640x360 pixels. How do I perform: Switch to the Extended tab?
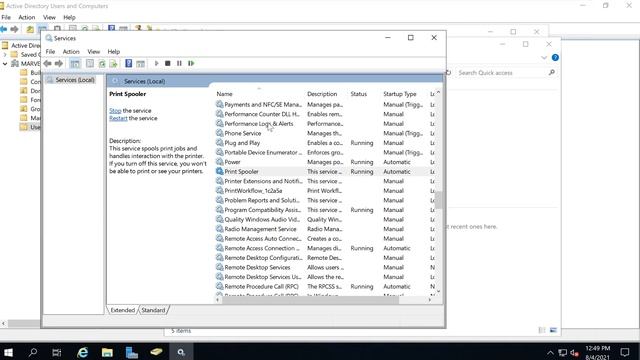click(x=122, y=310)
